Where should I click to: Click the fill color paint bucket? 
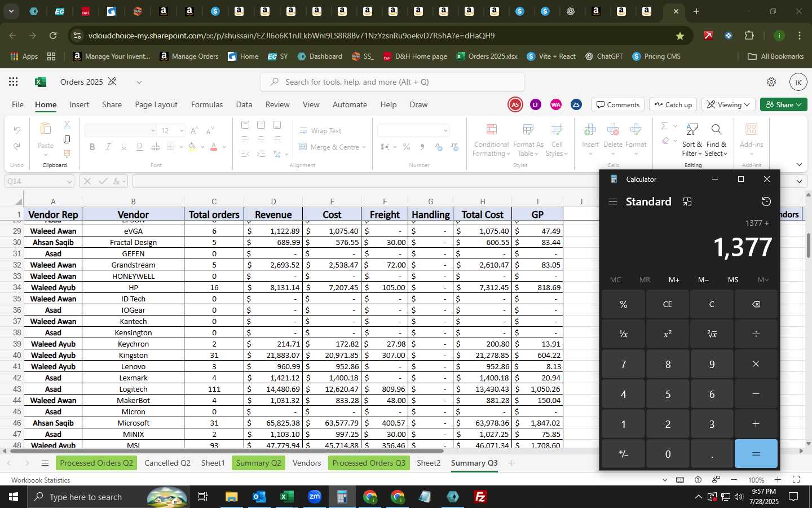coord(192,147)
